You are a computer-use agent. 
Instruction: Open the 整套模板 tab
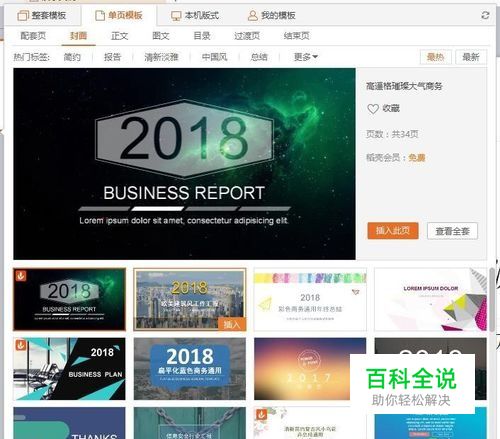(x=42, y=15)
